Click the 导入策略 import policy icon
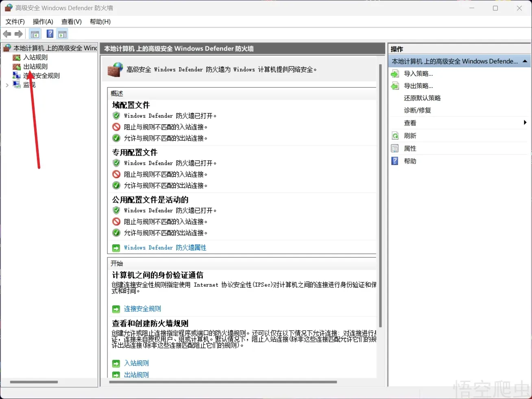Screen dimensions: 532x399 tap(395, 73)
